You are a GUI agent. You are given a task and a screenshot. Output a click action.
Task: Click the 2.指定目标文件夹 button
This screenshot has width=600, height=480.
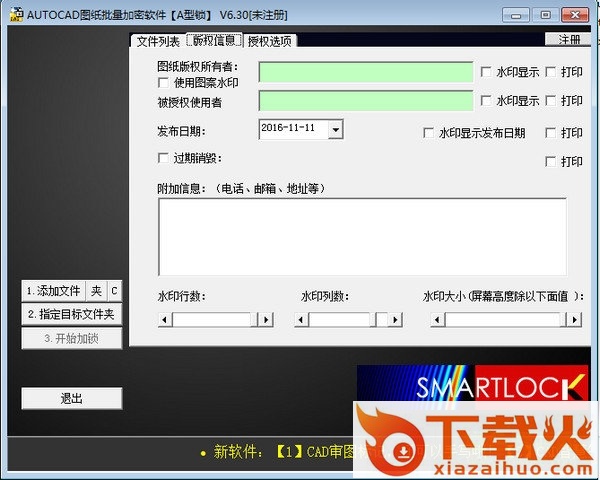71,314
